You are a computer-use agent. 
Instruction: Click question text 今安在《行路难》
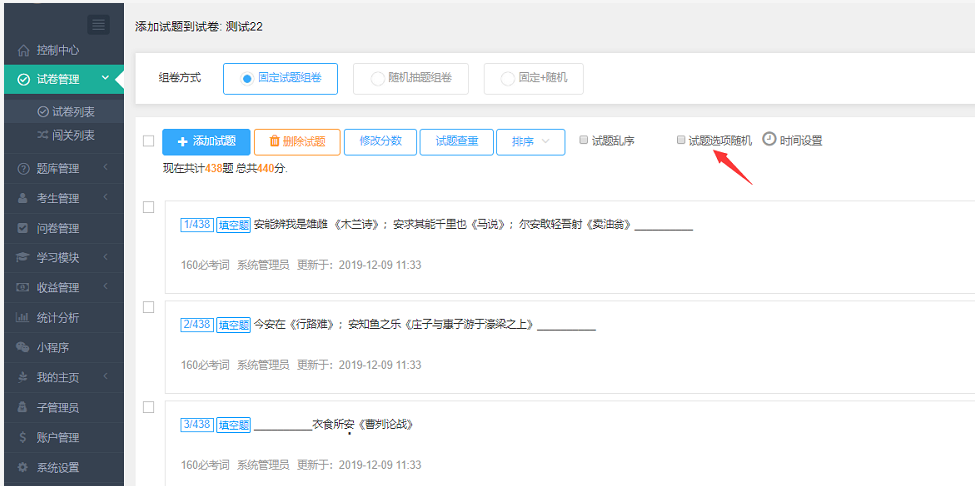click(295, 324)
